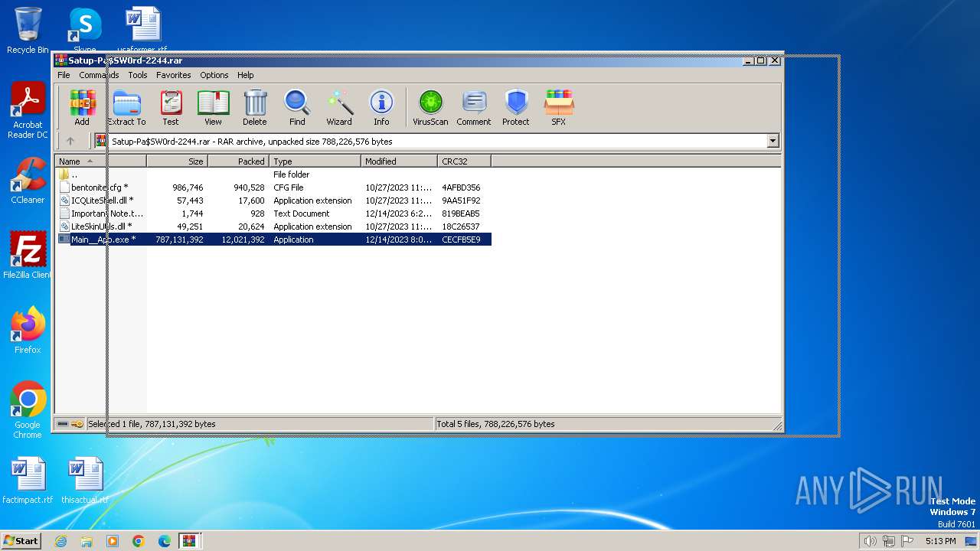
Task: Open the File menu
Action: pyautogui.click(x=64, y=75)
